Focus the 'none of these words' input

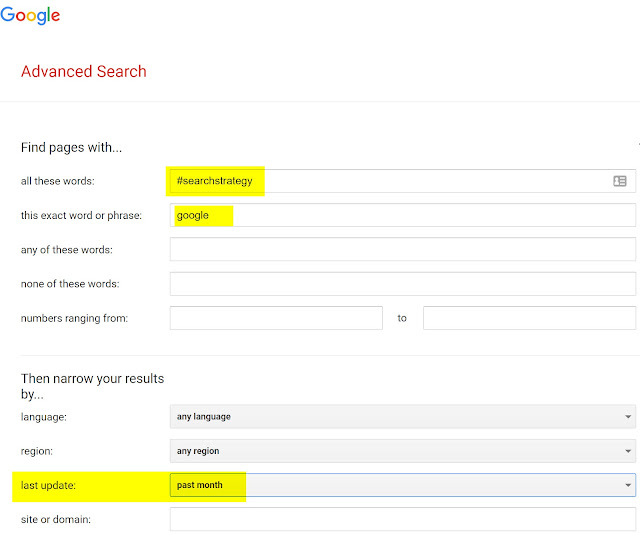402,284
